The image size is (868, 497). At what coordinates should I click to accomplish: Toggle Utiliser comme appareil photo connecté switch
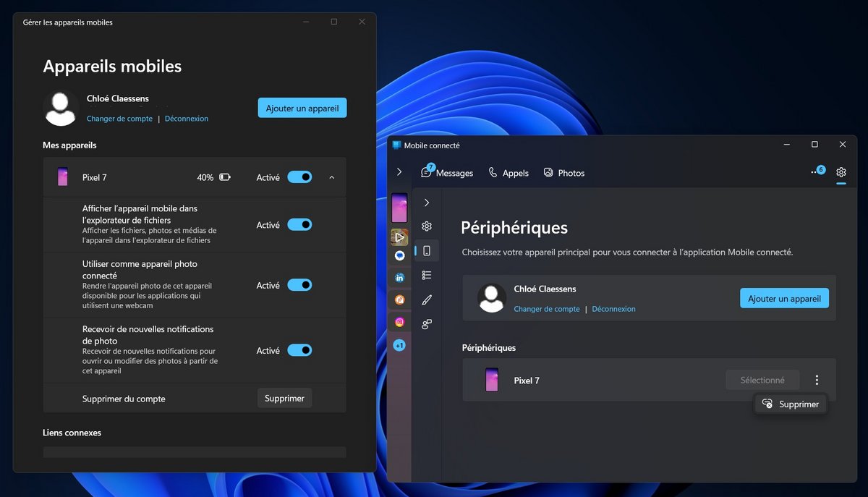point(299,285)
